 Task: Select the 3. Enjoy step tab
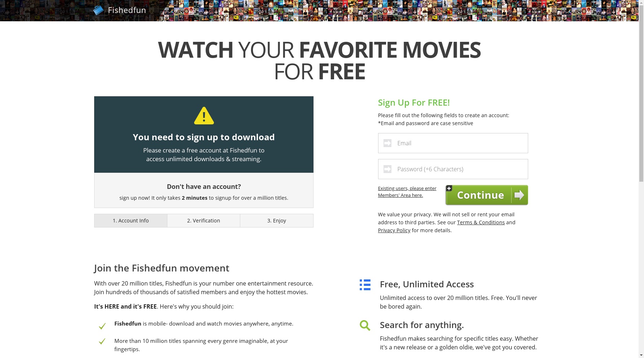click(x=277, y=221)
